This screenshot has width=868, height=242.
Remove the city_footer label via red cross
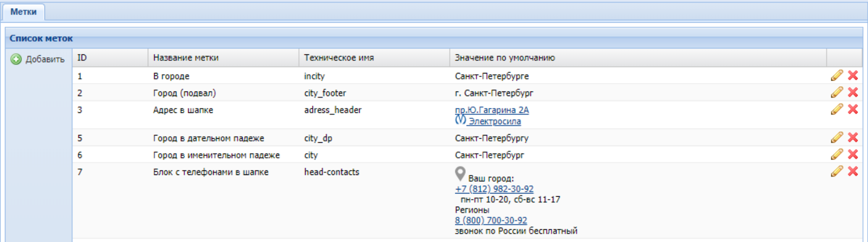click(x=853, y=92)
